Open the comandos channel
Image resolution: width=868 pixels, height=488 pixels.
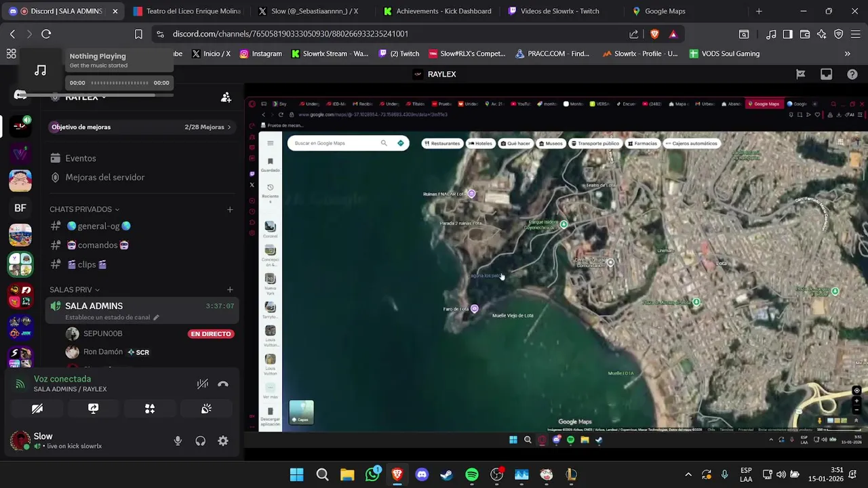coord(142,245)
